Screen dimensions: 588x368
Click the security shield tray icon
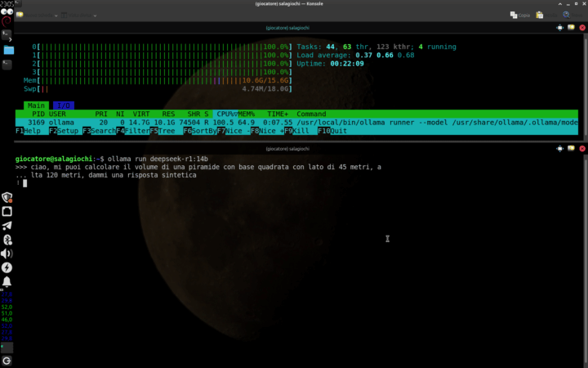click(x=7, y=197)
